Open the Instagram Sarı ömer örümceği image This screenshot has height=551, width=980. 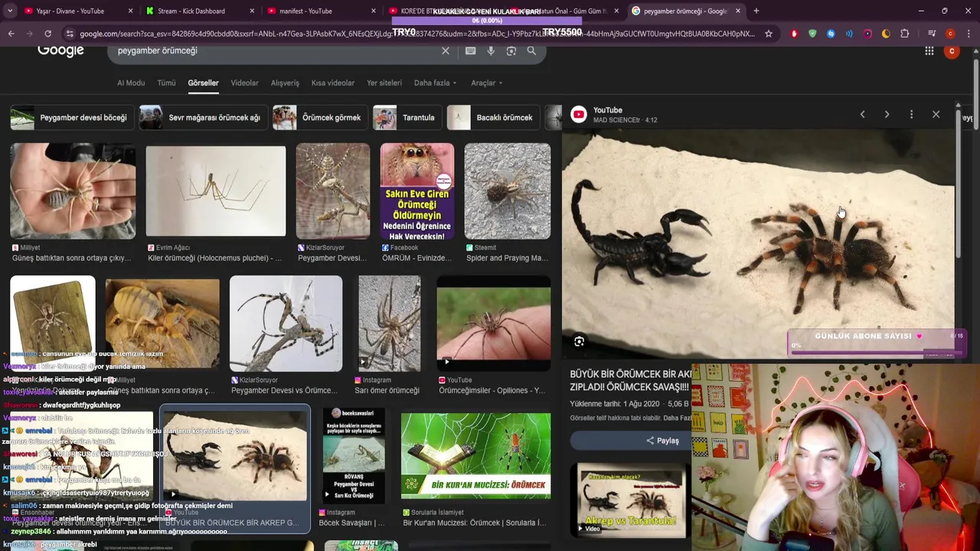coord(389,324)
